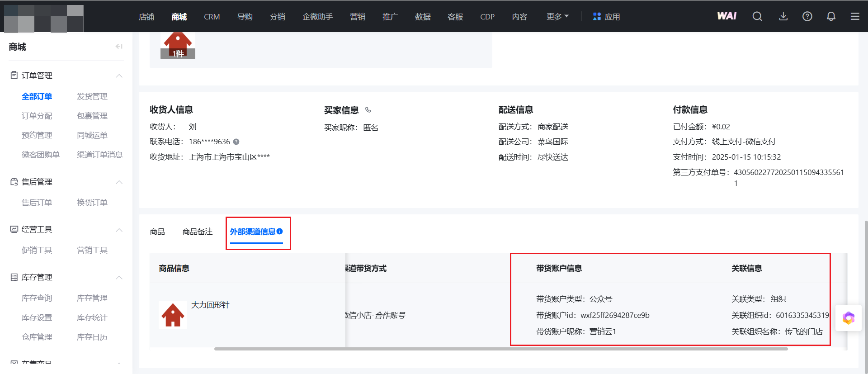
Task: Open the hamburger menu at top right
Action: [855, 17]
